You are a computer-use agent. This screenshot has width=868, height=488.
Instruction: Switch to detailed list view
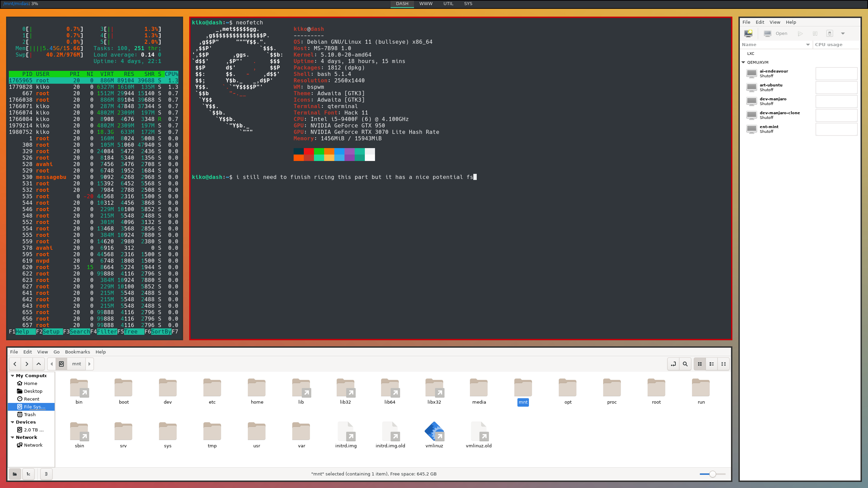[712, 364]
